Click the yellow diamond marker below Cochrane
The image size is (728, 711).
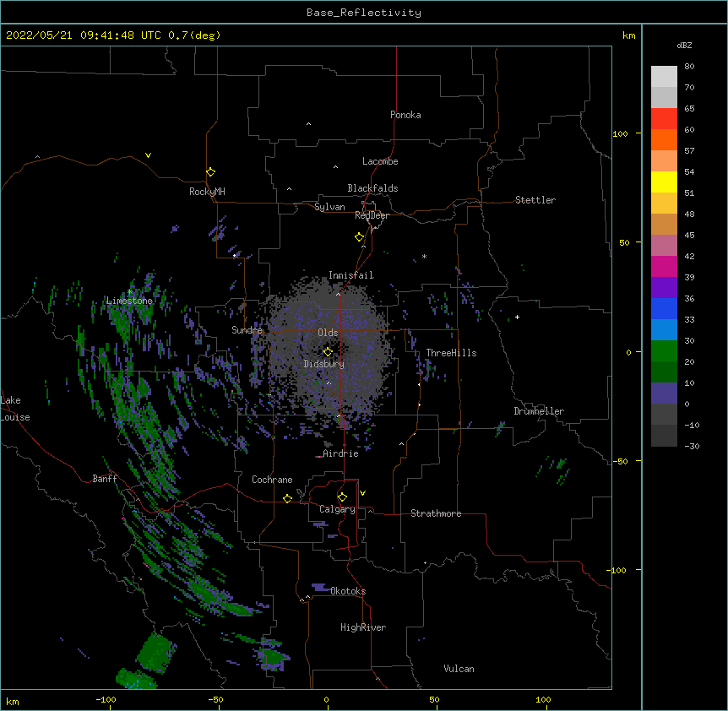pyautogui.click(x=287, y=498)
